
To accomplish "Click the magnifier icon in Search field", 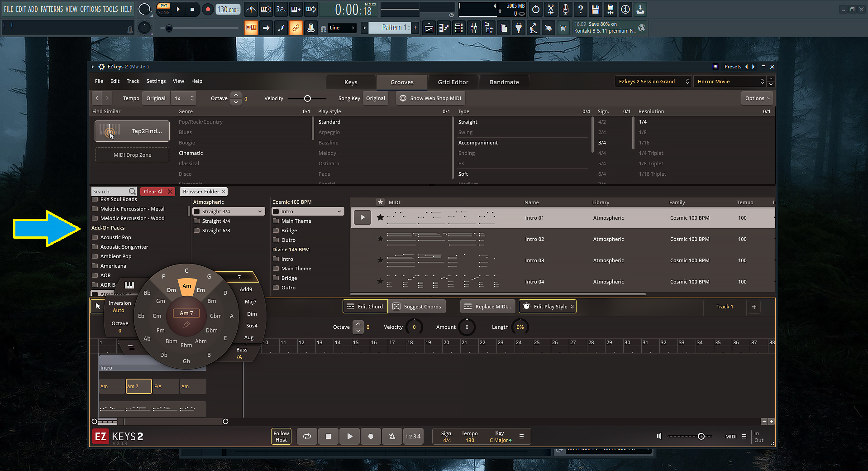I will pos(132,192).
